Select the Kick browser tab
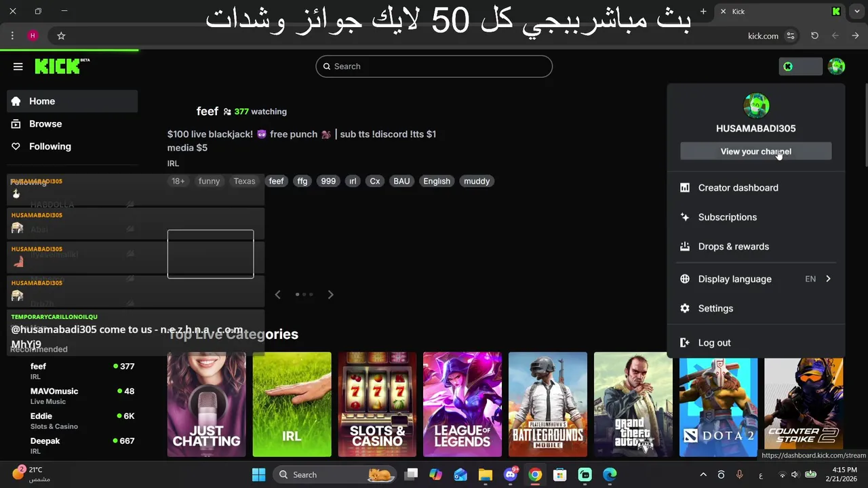Image resolution: width=868 pixels, height=488 pixels. click(779, 12)
